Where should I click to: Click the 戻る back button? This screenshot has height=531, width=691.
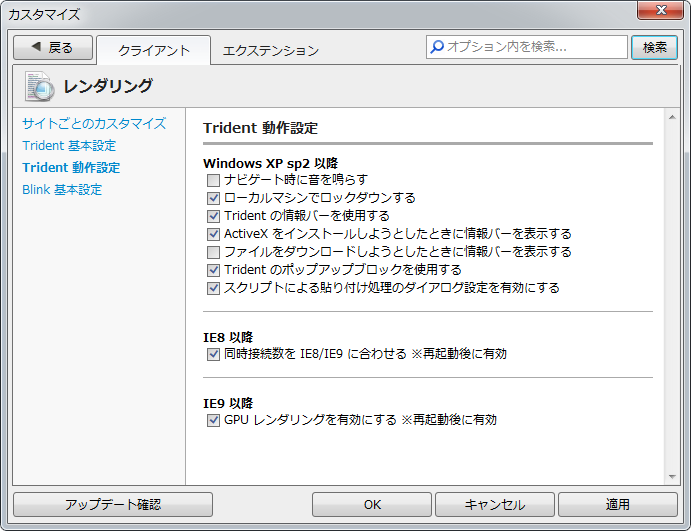click(x=53, y=48)
